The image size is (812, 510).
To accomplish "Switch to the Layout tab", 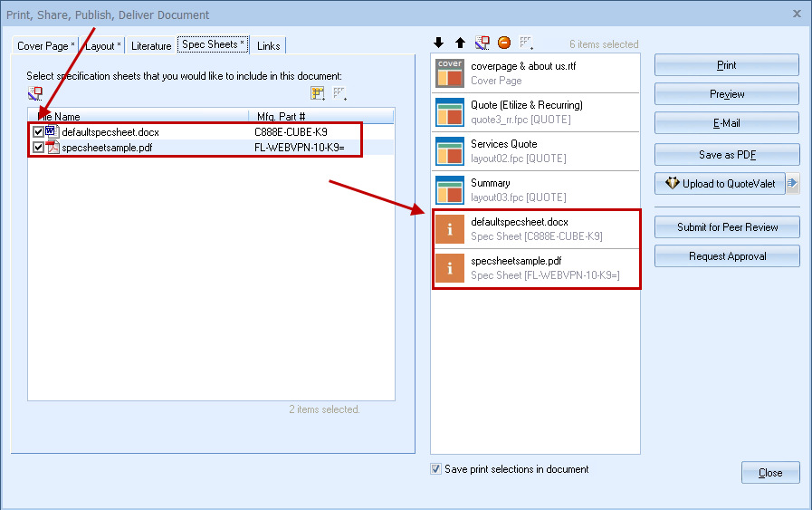I will (x=102, y=45).
